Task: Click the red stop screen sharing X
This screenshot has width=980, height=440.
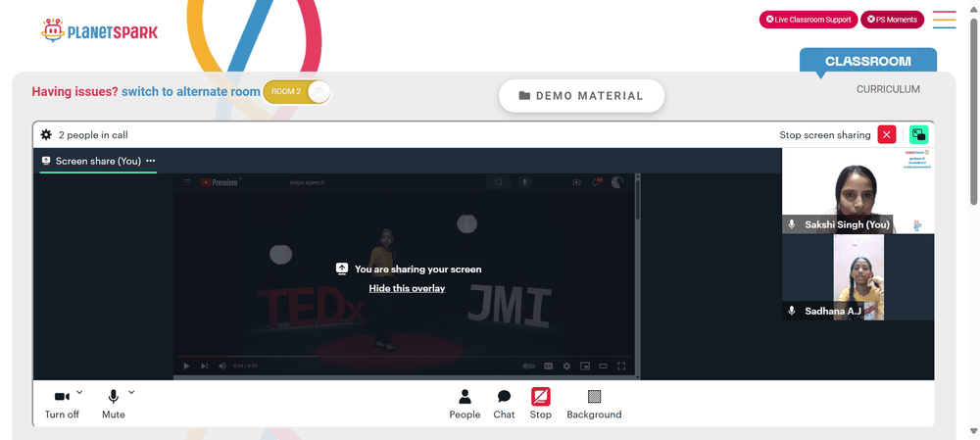Action: [x=886, y=134]
